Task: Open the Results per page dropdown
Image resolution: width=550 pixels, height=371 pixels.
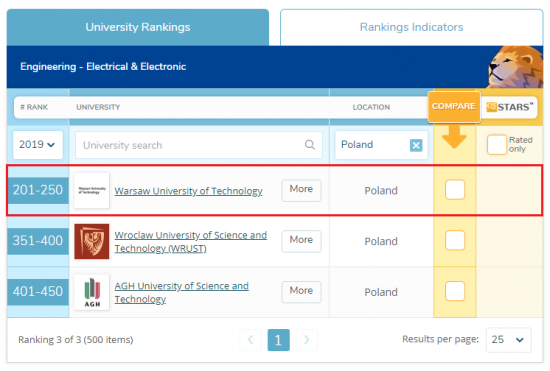Action: coord(509,339)
